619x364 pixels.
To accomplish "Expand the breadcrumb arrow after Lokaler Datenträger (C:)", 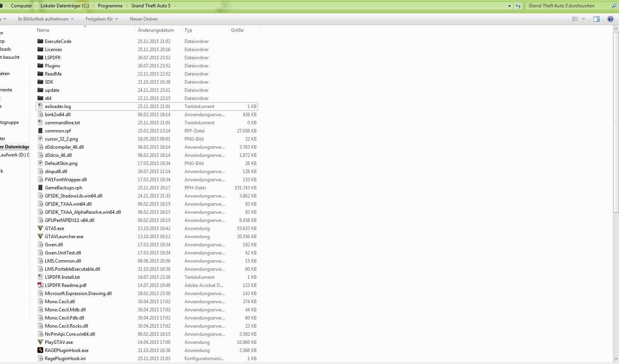I will coord(93,6).
